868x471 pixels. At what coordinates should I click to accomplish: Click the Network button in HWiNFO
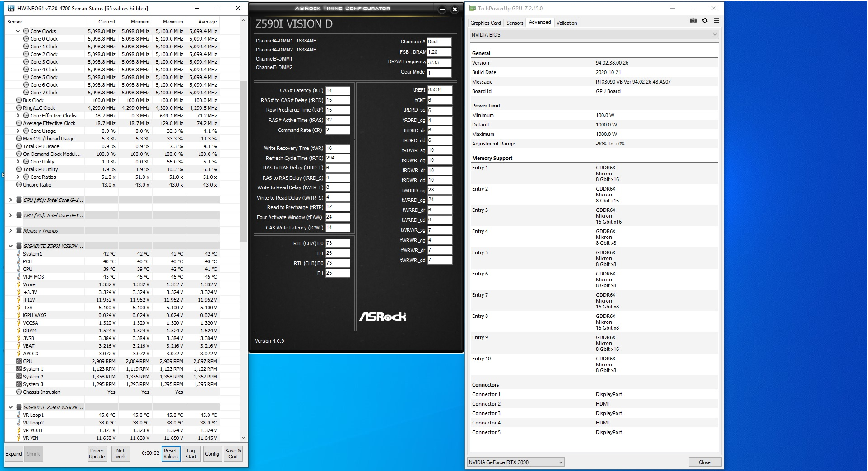[x=121, y=454]
